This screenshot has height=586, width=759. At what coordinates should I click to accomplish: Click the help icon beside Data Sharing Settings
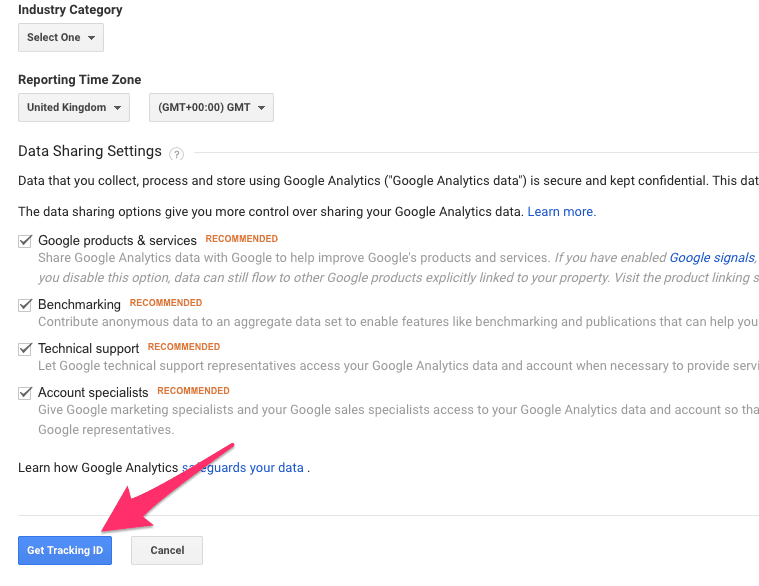pos(177,154)
